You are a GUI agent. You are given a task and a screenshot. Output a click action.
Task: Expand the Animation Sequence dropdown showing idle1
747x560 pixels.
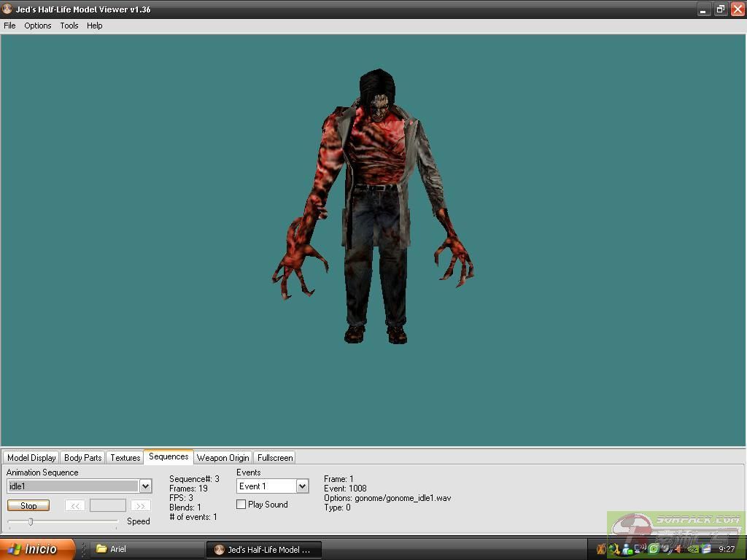pyautogui.click(x=146, y=486)
